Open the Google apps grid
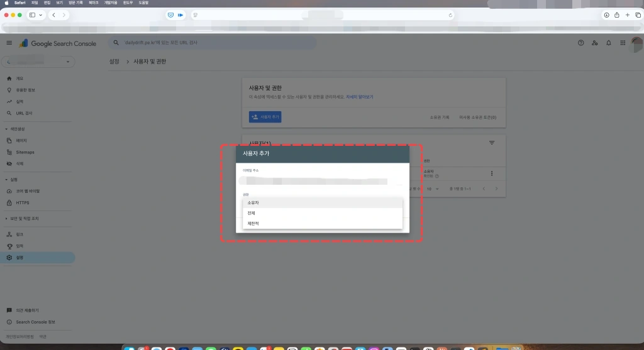 tap(623, 43)
